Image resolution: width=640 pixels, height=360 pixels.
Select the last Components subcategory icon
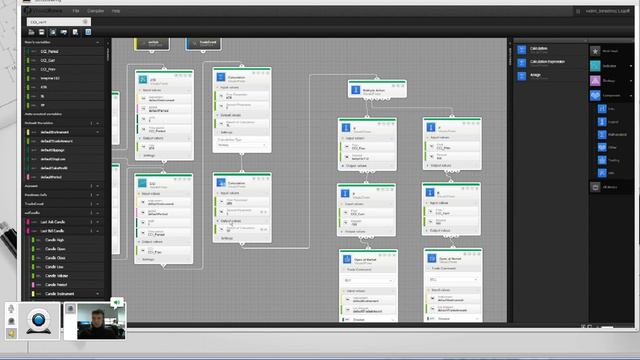pyautogui.click(x=602, y=173)
